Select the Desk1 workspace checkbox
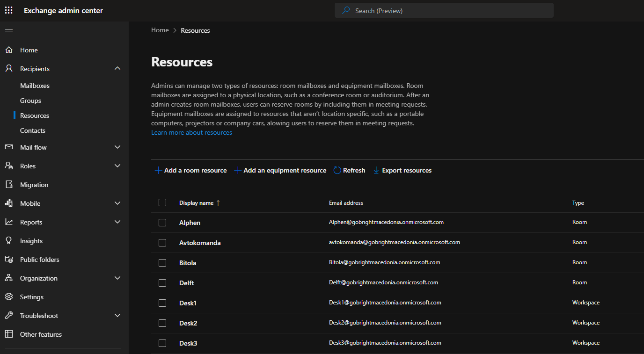The width and height of the screenshot is (644, 354). tap(162, 303)
